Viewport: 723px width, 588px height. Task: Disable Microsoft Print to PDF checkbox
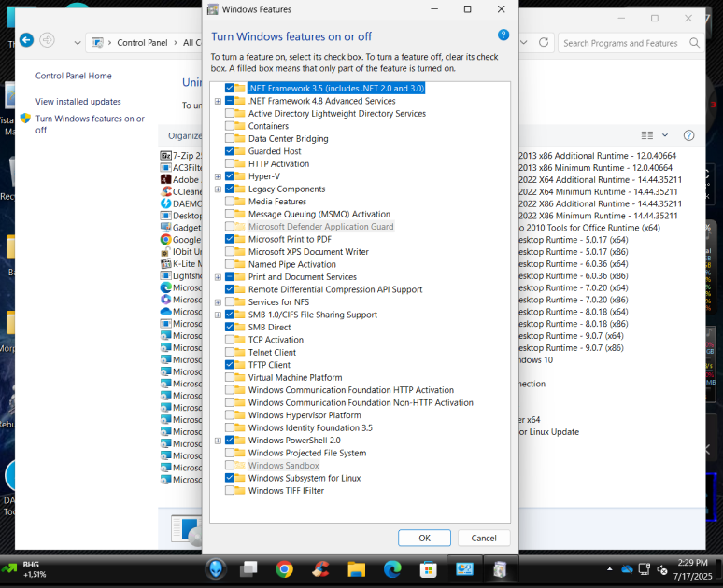(230, 239)
